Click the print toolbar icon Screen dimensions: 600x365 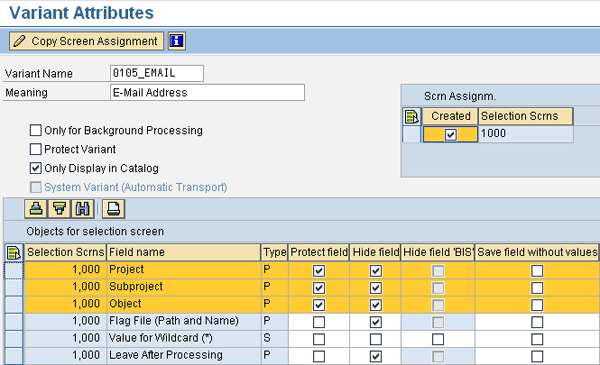click(x=114, y=209)
